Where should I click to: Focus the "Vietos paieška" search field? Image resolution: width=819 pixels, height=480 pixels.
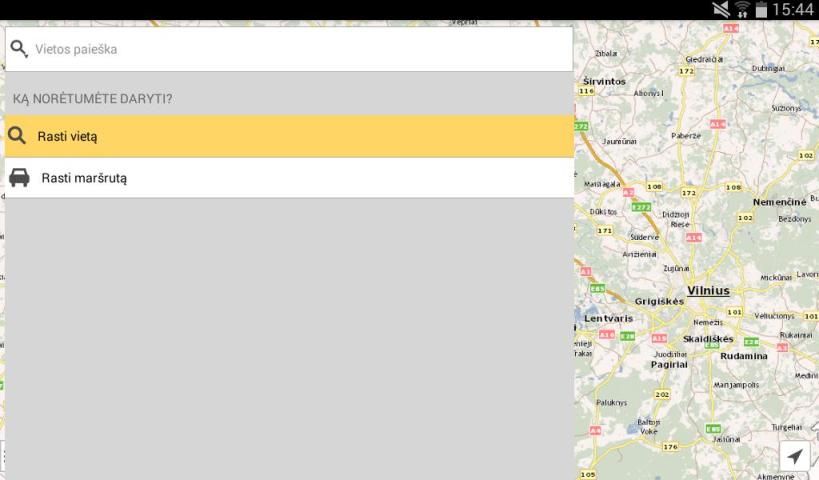point(300,49)
